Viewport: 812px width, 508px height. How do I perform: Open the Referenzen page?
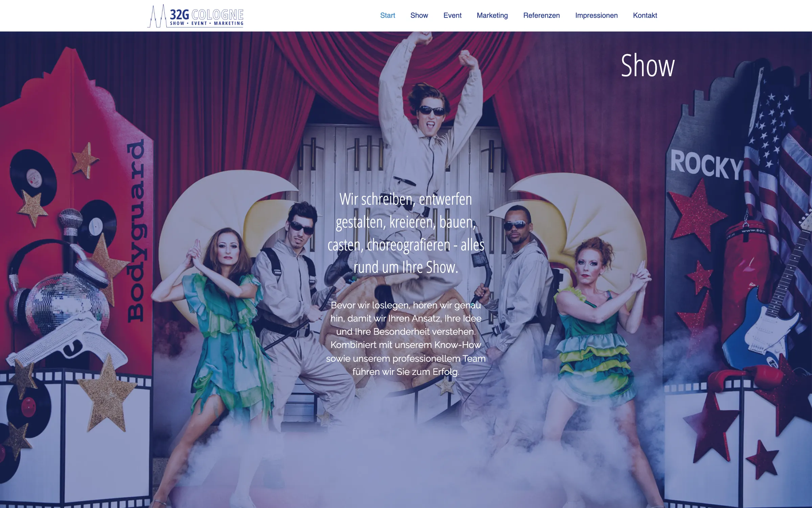[541, 16]
